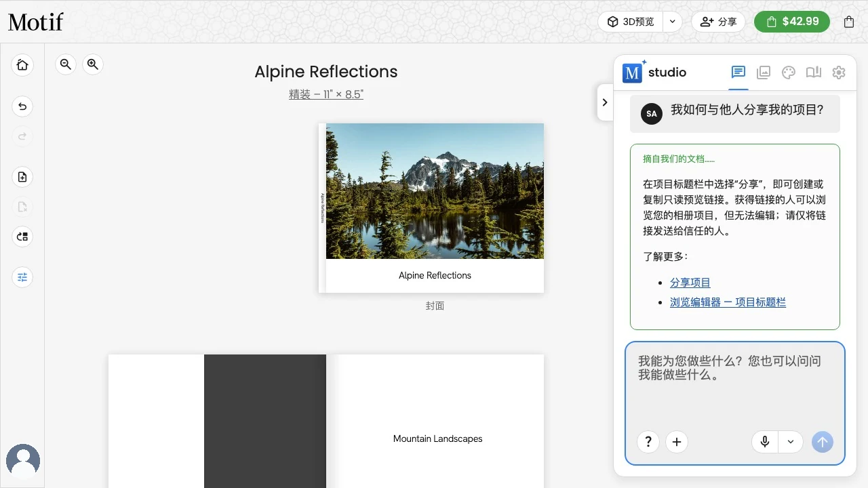The height and width of the screenshot is (488, 868).
Task: Click the $42.99 checkout button
Action: coord(792,22)
